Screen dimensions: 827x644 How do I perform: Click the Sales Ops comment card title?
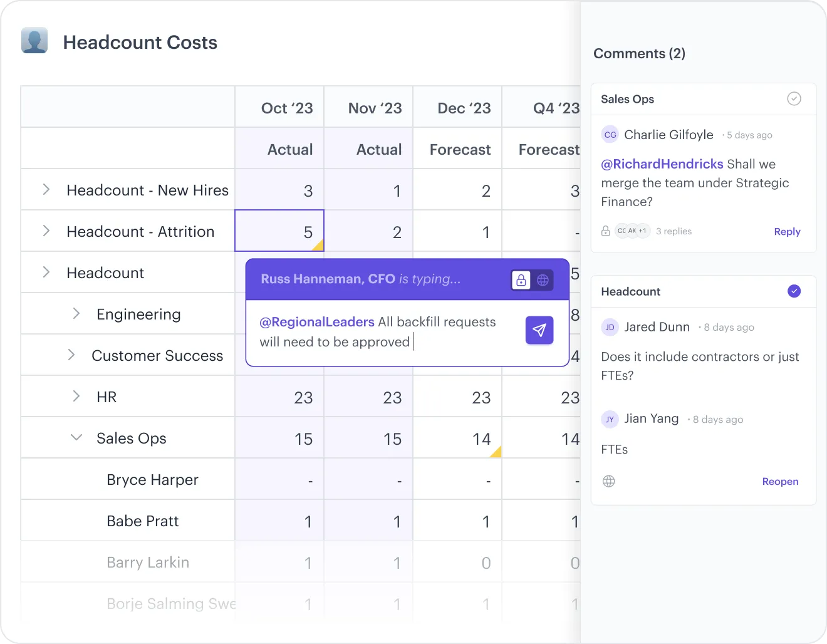627,99
